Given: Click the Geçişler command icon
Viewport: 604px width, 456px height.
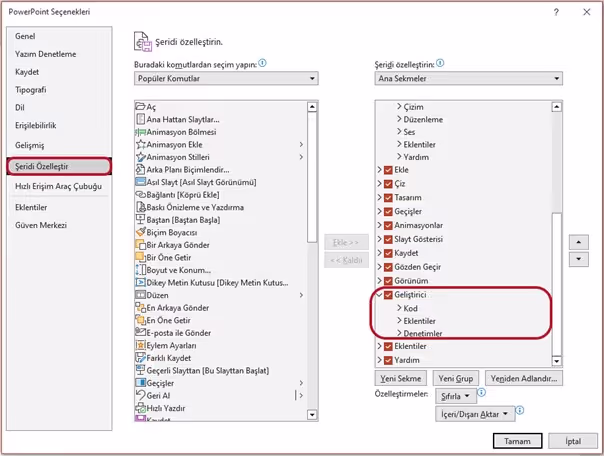Looking at the screenshot, I should pos(141,383).
